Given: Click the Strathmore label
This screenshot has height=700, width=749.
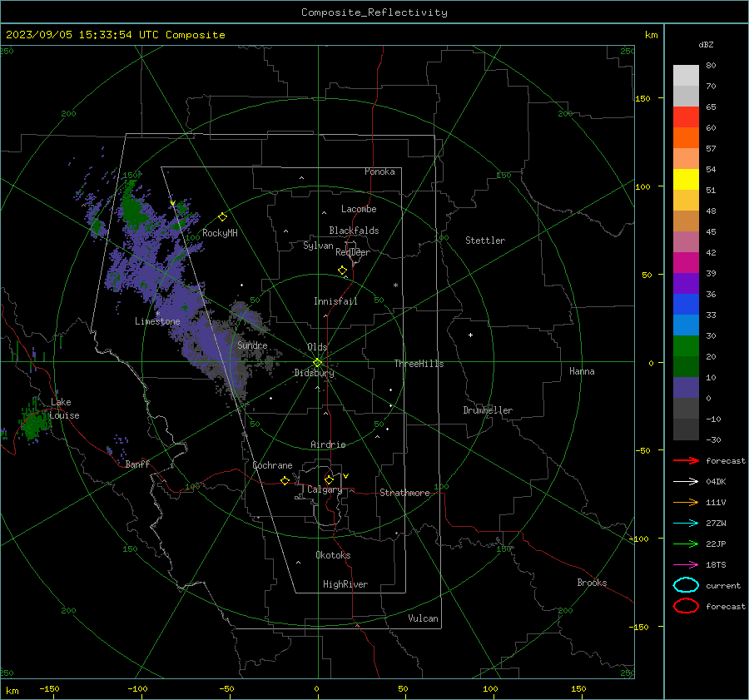Looking at the screenshot, I should (404, 493).
